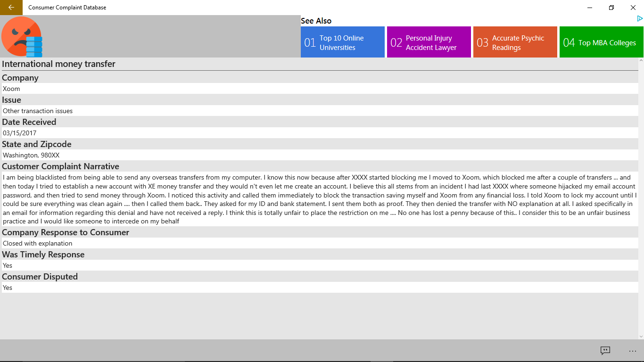This screenshot has height=362, width=644.
Task: Click the Yes under Consumer Disputed
Action: click(8, 288)
